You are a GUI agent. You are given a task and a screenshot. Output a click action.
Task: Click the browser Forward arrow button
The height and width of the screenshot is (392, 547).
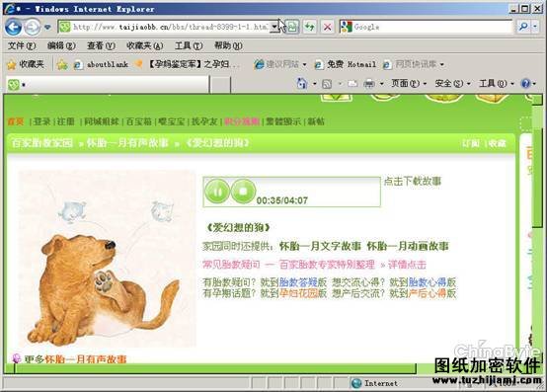33,28
